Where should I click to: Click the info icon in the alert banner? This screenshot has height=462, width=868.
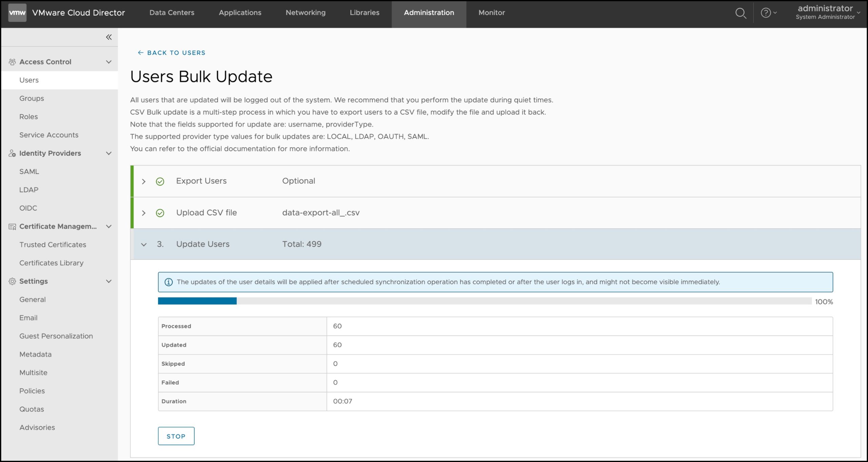169,282
